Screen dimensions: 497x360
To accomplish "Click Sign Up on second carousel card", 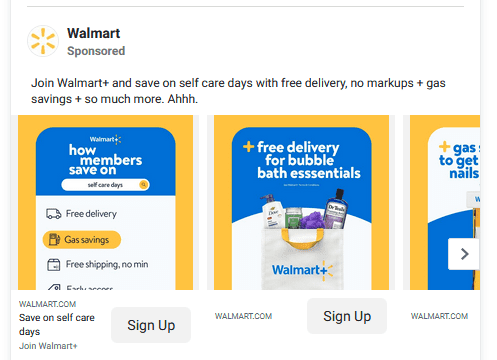I will (x=347, y=316).
